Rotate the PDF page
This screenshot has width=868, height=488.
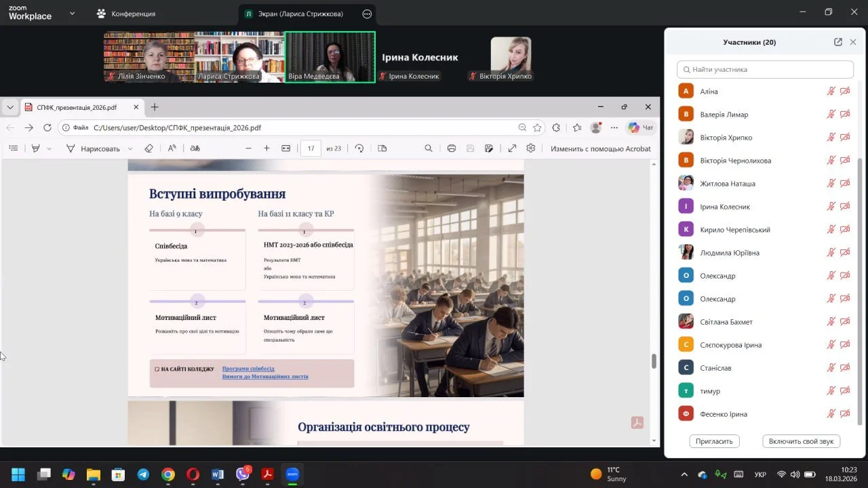point(359,148)
